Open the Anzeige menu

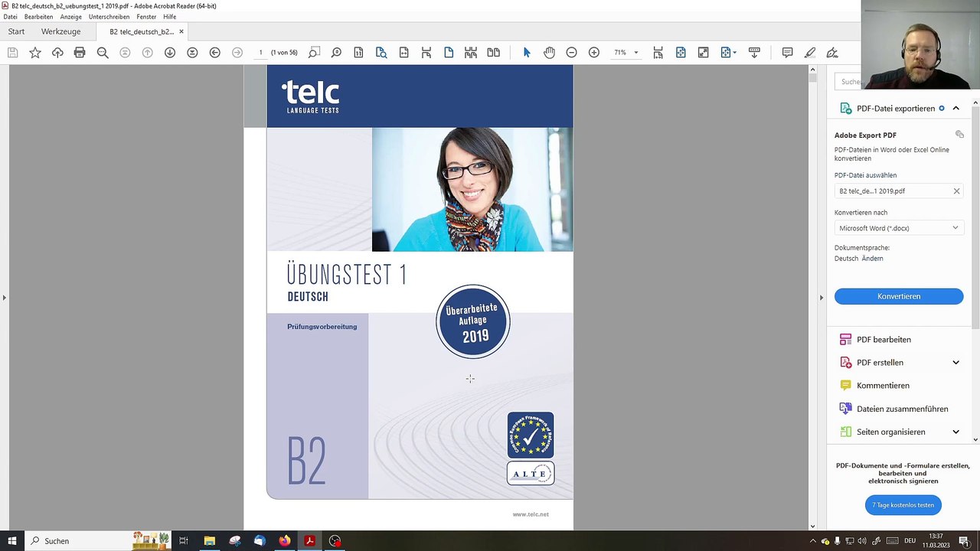point(70,17)
